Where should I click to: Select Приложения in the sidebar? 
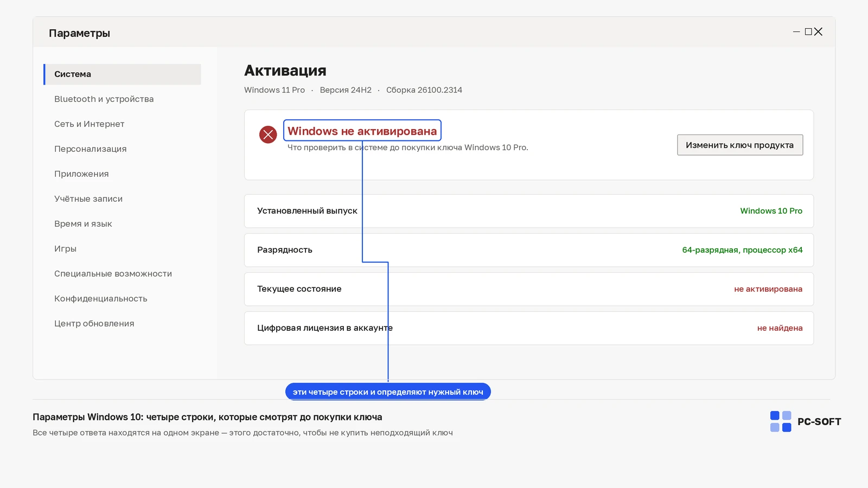pos(81,174)
